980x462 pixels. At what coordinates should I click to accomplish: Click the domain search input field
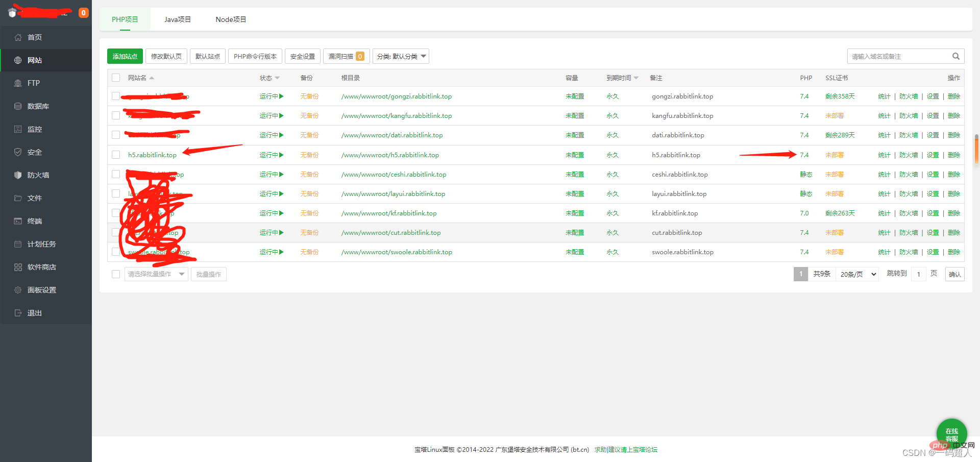[898, 56]
